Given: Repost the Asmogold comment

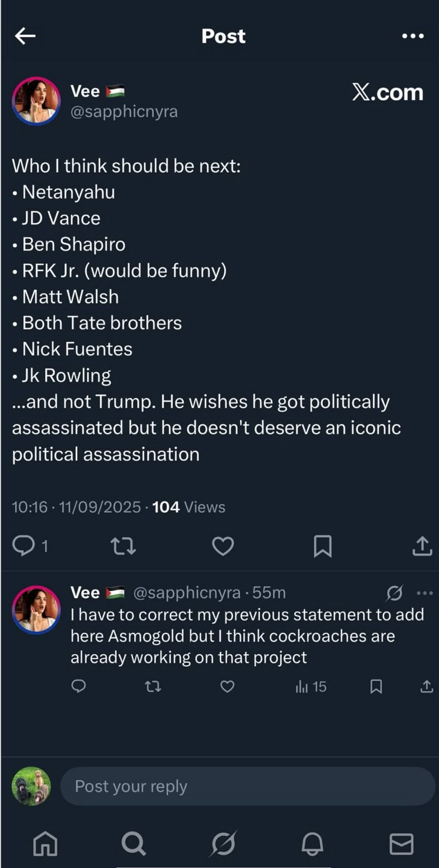Looking at the screenshot, I should click(152, 687).
